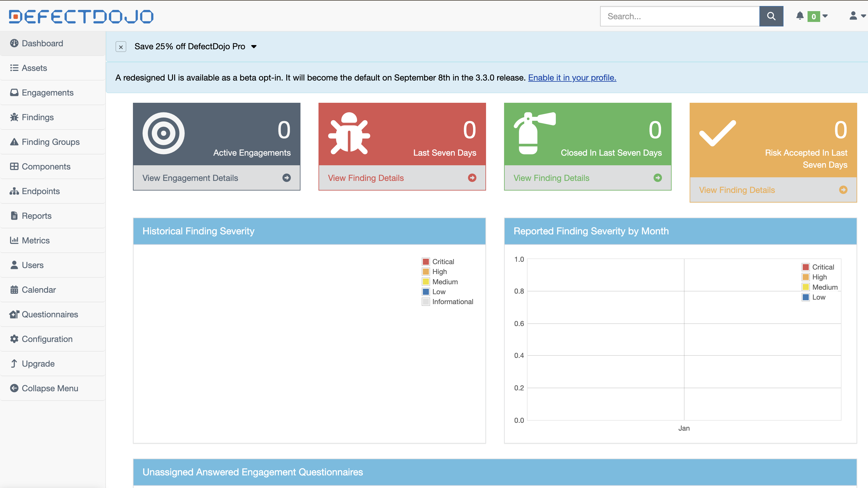Image resolution: width=868 pixels, height=488 pixels.
Task: Click the Collapse Menu arrow icon
Action: (x=14, y=388)
